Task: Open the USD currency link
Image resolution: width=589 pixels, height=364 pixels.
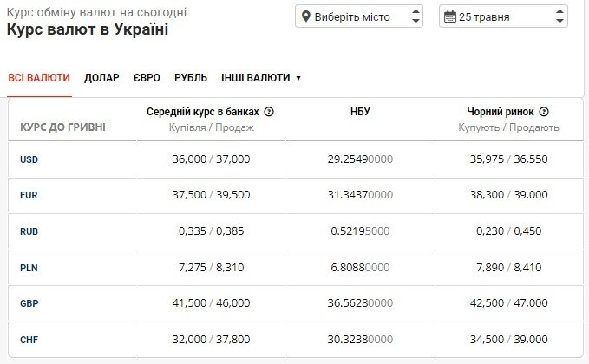Action: (x=29, y=159)
